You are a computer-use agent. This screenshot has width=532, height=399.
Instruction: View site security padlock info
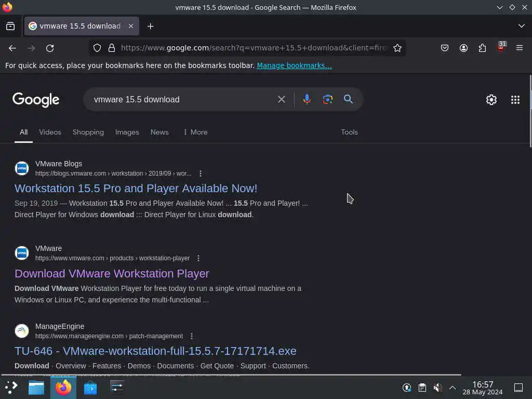pyautogui.click(x=111, y=48)
